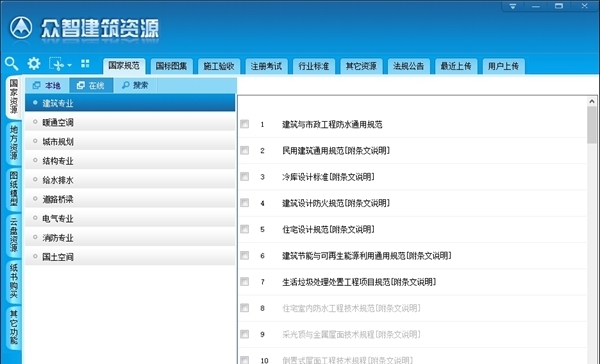Open the title bar dropdown menu arrow
This screenshot has height=364, width=600.
click(513, 6)
